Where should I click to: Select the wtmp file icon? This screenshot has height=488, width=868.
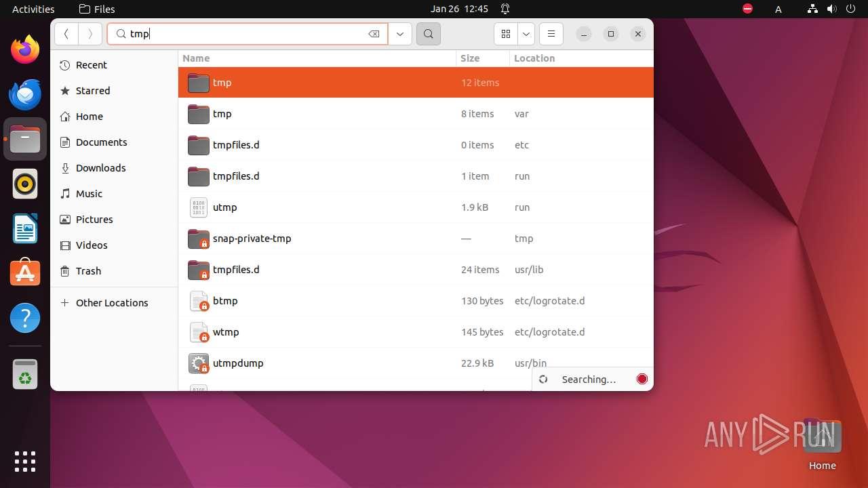click(199, 332)
